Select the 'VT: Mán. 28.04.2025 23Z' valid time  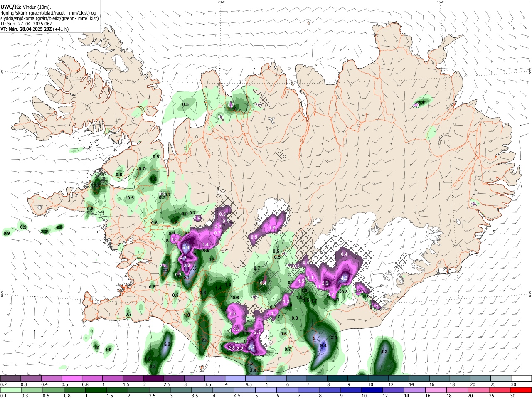(26, 29)
